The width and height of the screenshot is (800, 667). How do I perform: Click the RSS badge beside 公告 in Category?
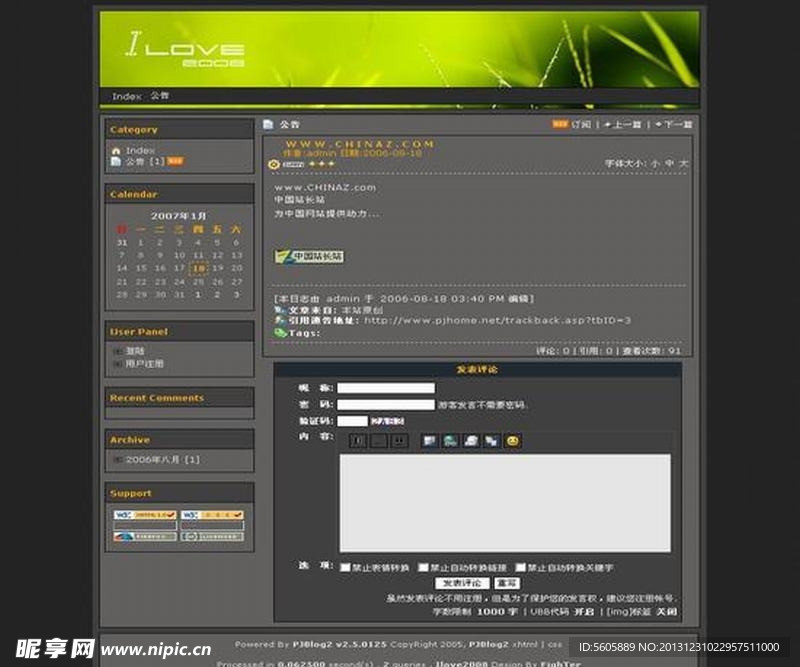pyautogui.click(x=175, y=161)
